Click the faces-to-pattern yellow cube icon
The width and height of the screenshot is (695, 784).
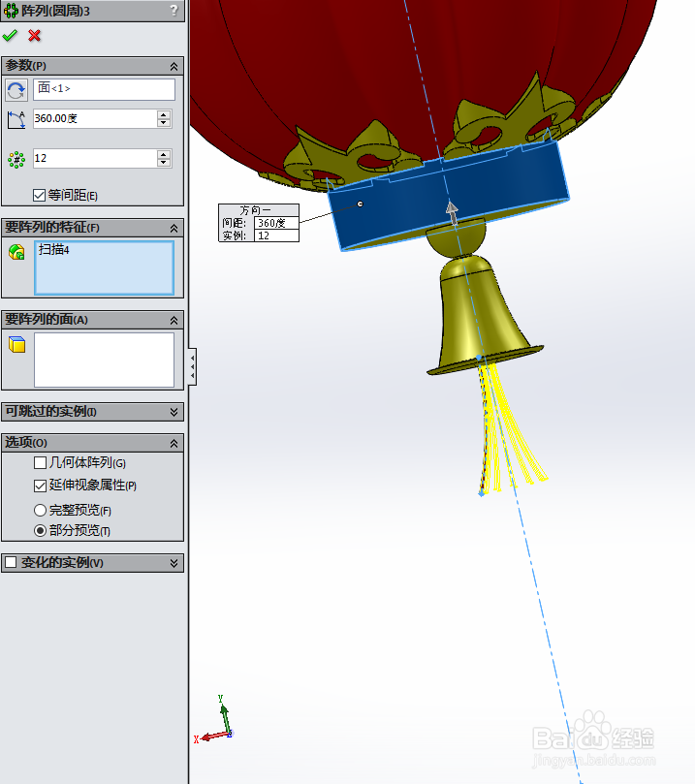pyautogui.click(x=16, y=344)
